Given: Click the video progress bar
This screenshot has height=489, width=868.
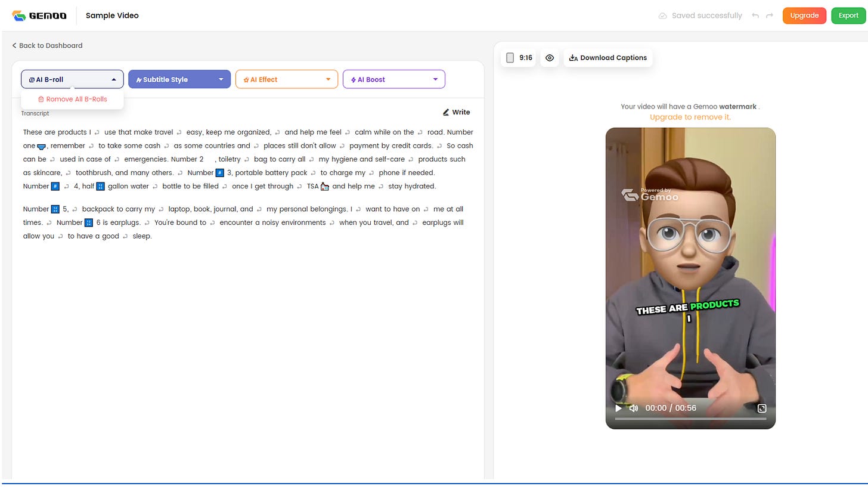Looking at the screenshot, I should pyautogui.click(x=690, y=419).
